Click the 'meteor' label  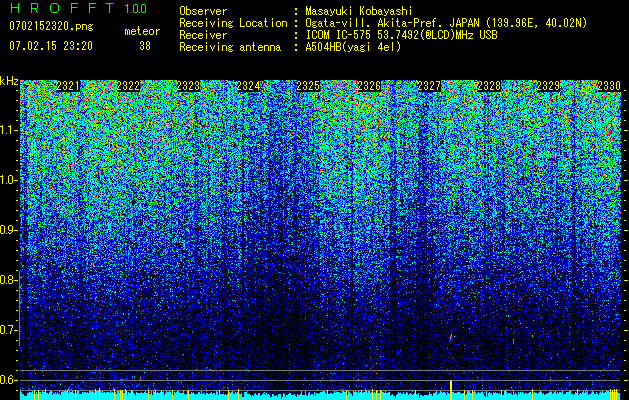(x=142, y=31)
